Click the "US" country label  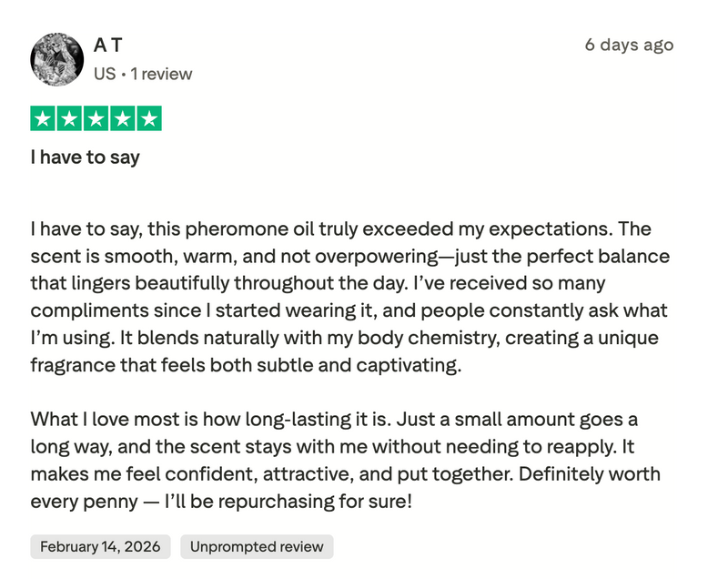pyautogui.click(x=105, y=74)
